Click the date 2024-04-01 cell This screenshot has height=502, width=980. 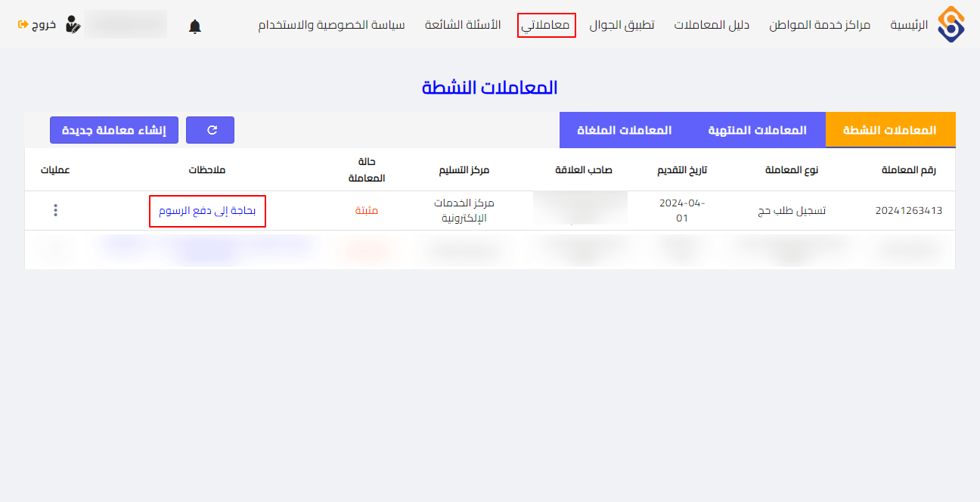click(682, 211)
